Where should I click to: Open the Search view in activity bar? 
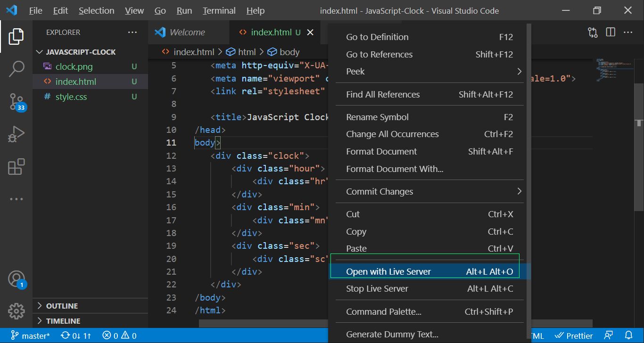click(x=16, y=69)
